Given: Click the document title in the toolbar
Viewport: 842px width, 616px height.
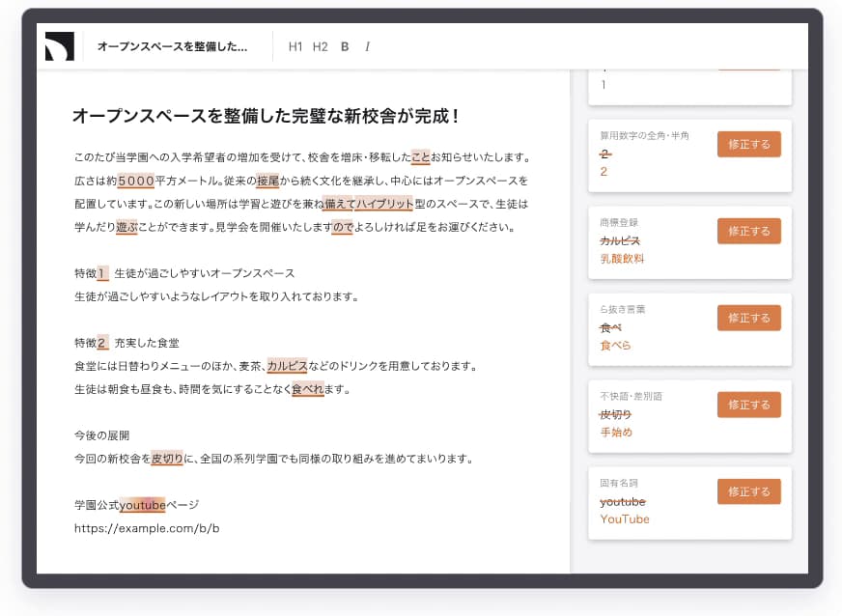Looking at the screenshot, I should click(172, 47).
